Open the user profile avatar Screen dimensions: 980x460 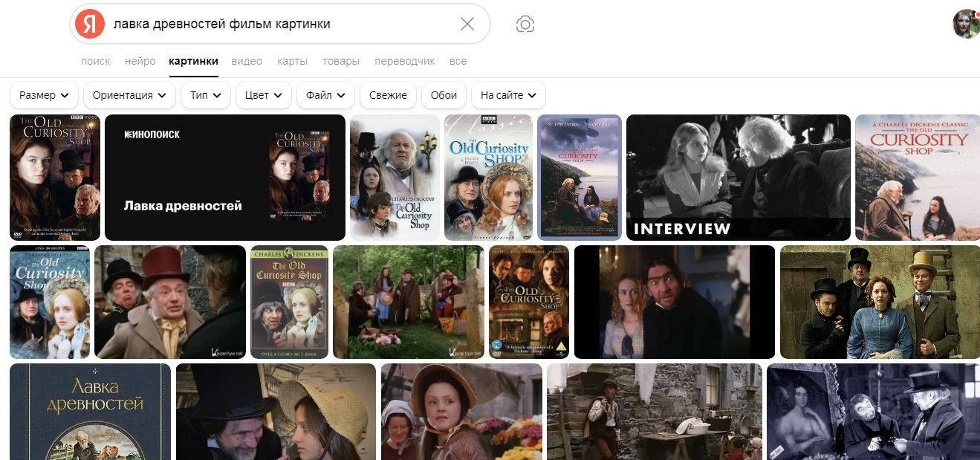967,24
